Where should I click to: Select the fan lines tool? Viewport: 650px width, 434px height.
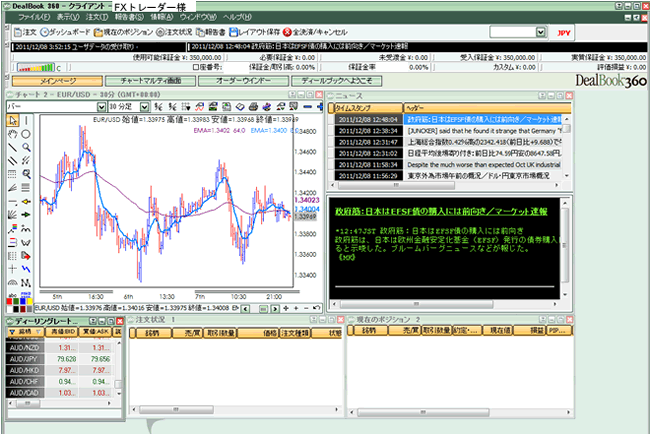[13, 188]
